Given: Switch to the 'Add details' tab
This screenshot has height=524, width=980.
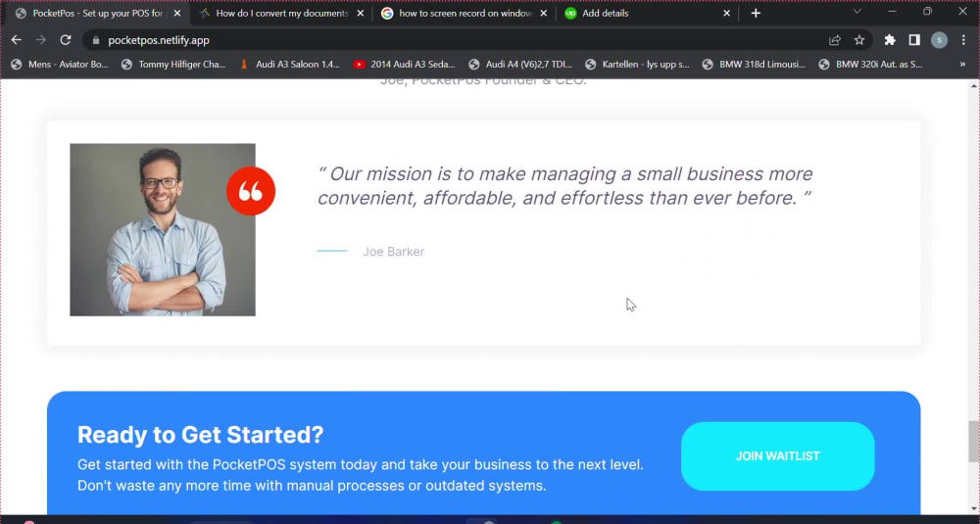Looking at the screenshot, I should point(646,13).
